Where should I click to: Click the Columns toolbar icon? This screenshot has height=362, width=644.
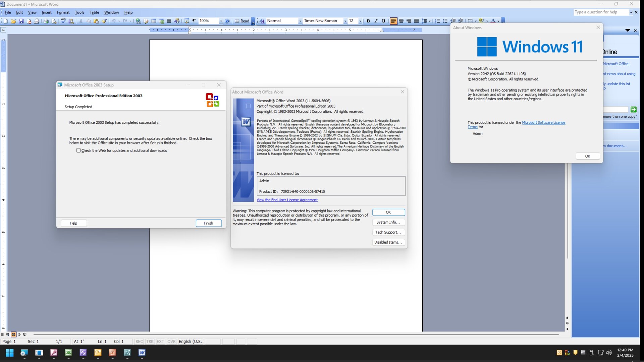(x=169, y=21)
